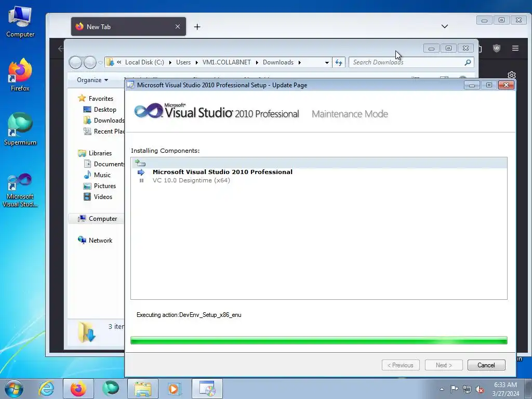Click the Windows Start button

click(x=14, y=389)
